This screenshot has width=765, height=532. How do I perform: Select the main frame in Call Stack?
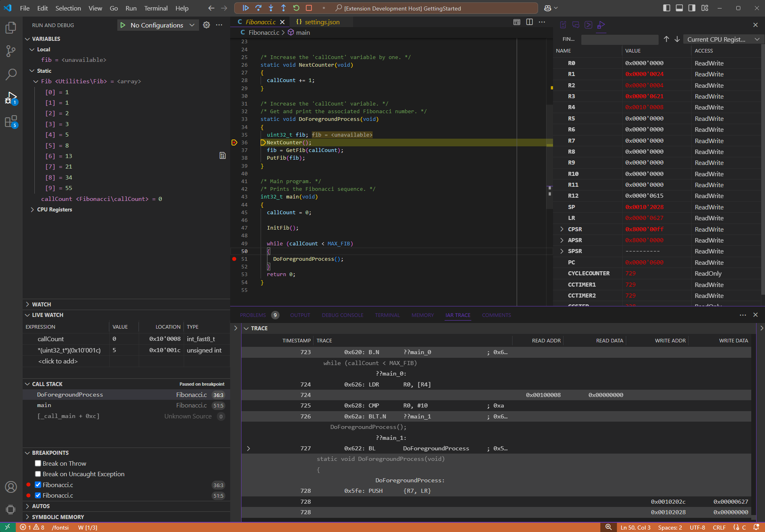[x=44, y=405]
